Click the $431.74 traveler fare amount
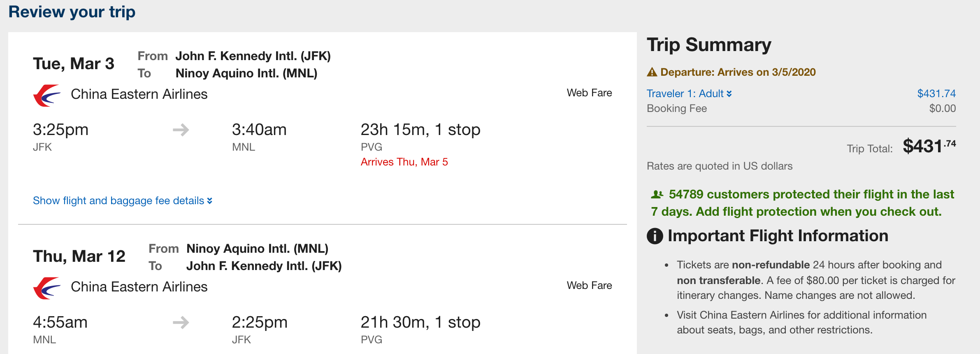Image resolution: width=980 pixels, height=354 pixels. tap(936, 94)
